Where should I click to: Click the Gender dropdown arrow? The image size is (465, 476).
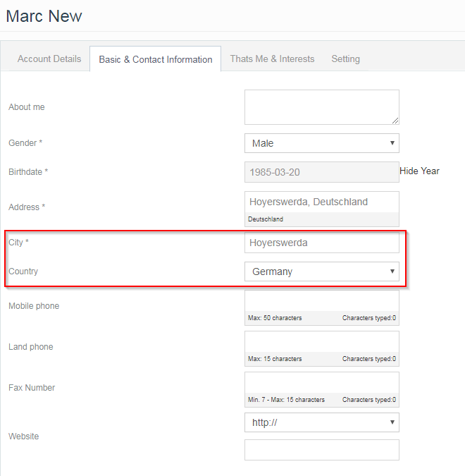tap(392, 143)
